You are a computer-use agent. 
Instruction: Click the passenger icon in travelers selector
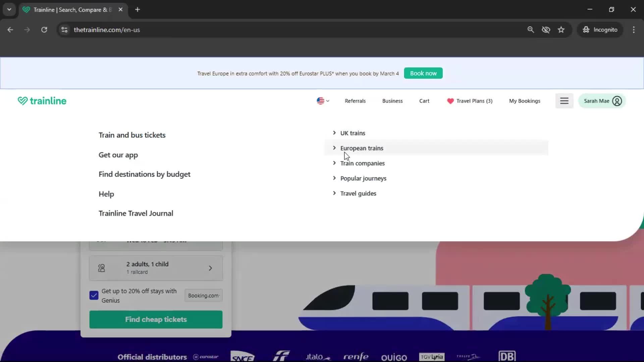pyautogui.click(x=102, y=268)
